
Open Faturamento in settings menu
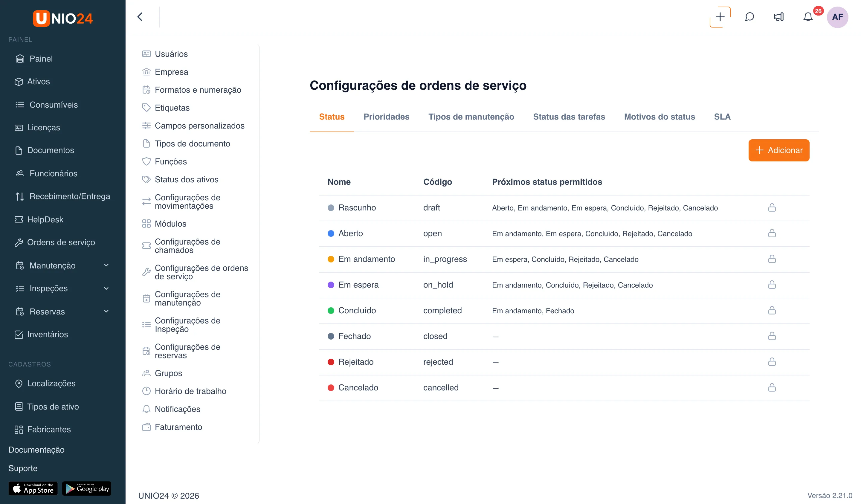(178, 427)
